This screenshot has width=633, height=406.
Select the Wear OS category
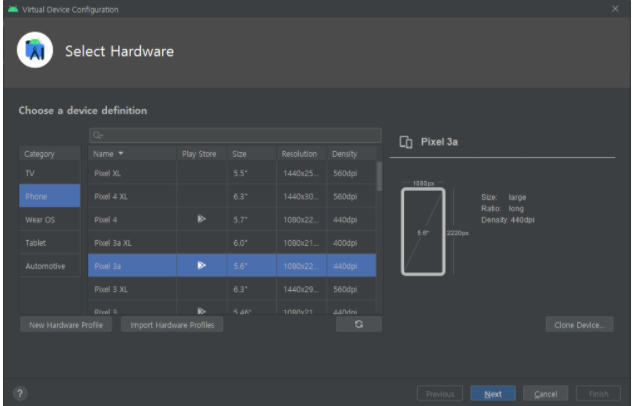(x=50, y=220)
